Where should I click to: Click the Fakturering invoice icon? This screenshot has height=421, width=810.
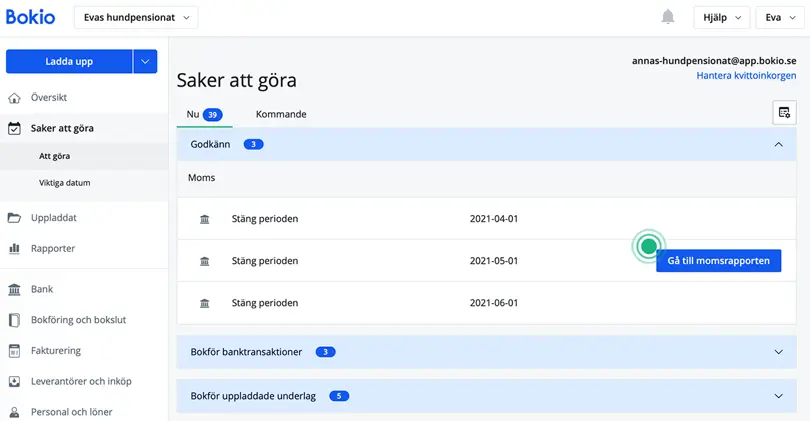tap(14, 351)
